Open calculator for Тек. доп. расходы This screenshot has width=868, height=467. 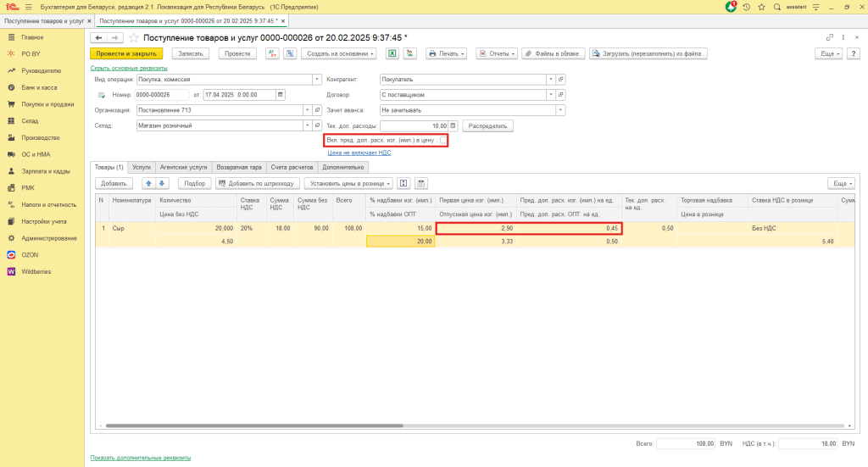(x=453, y=125)
